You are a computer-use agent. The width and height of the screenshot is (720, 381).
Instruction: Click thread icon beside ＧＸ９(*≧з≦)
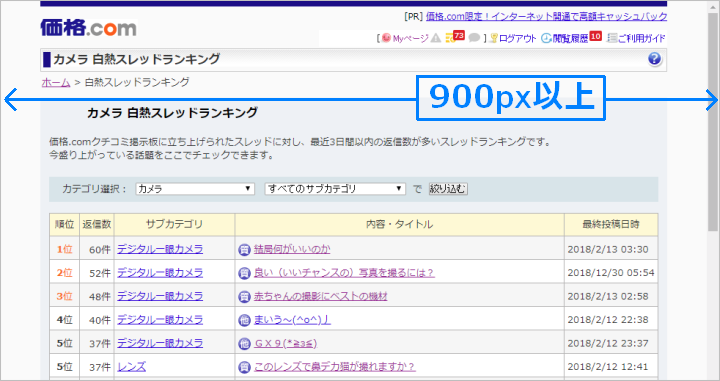click(x=244, y=343)
